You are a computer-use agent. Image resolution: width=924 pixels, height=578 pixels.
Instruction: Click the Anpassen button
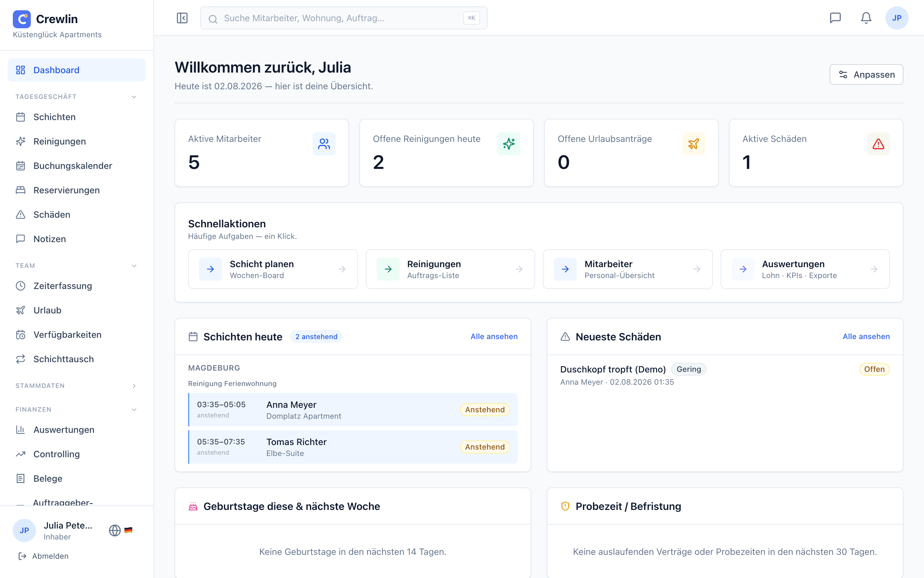pyautogui.click(x=866, y=74)
